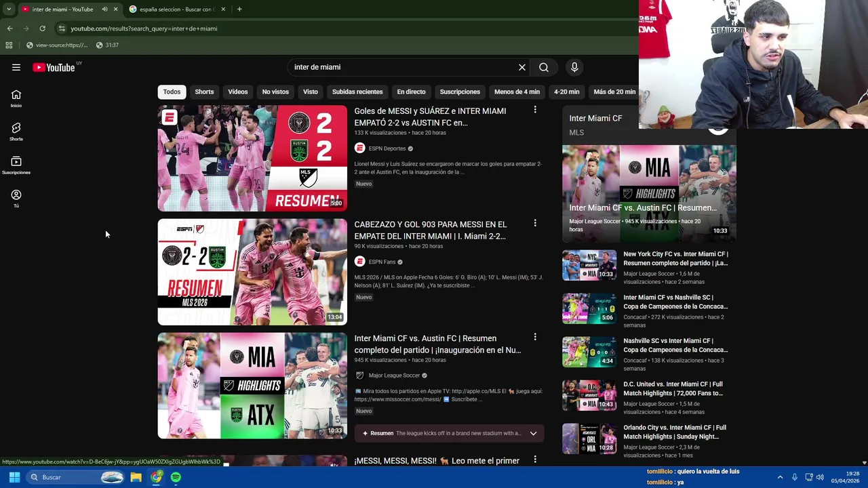The height and width of the screenshot is (488, 868).
Task: Select the Vídeos filter chip
Action: (x=238, y=91)
